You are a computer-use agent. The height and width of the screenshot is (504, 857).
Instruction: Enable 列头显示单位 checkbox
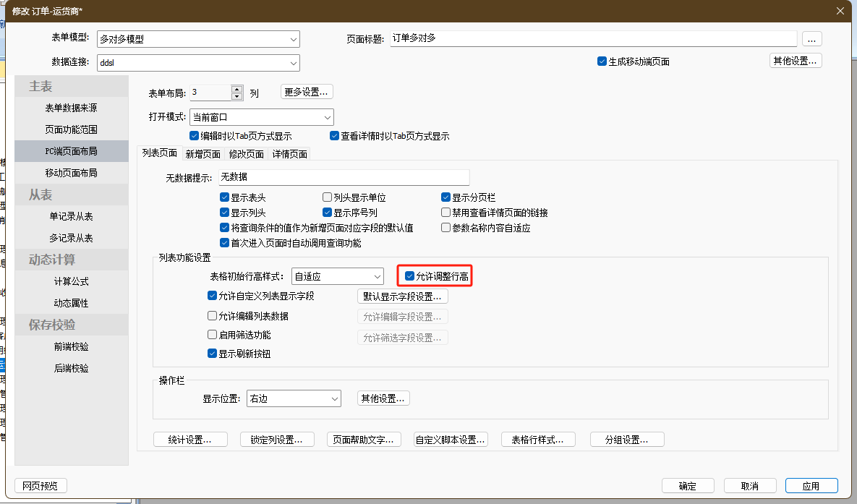click(328, 197)
